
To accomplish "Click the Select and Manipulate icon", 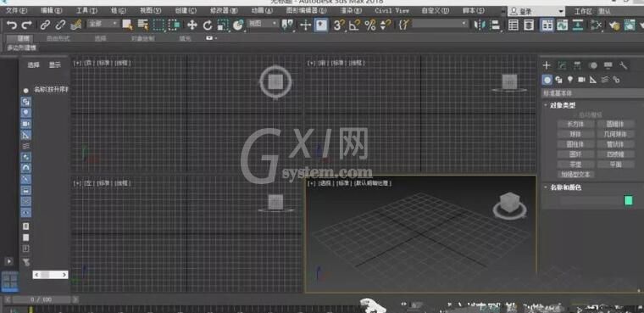I will [x=305, y=25].
